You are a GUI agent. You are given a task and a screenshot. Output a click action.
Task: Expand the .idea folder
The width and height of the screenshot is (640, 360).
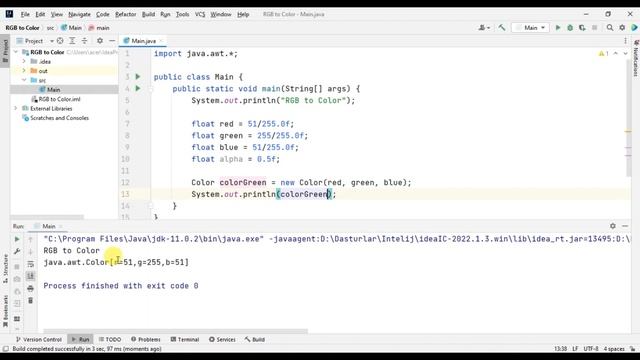click(24, 61)
